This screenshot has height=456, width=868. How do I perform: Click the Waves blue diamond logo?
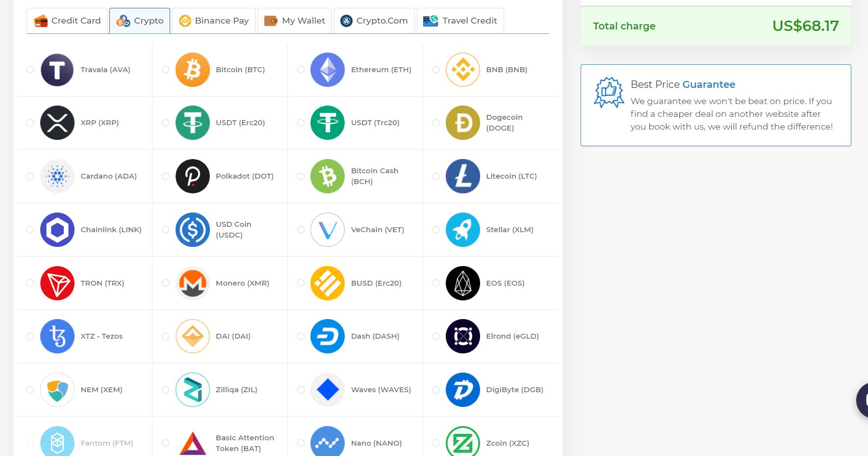tap(328, 390)
